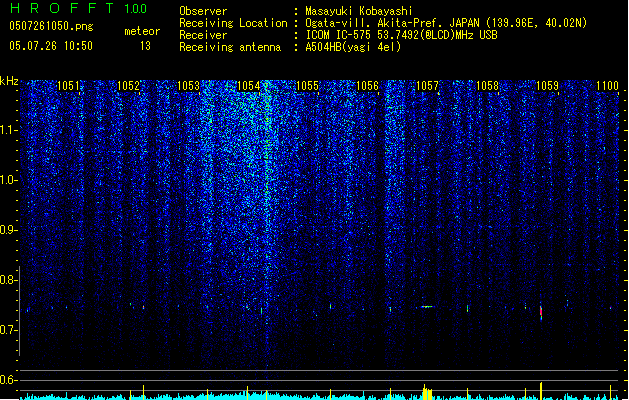The height and width of the screenshot is (400, 629).
Task: Click the 1.0 kHz frequency axis label
Action: pos(9,180)
